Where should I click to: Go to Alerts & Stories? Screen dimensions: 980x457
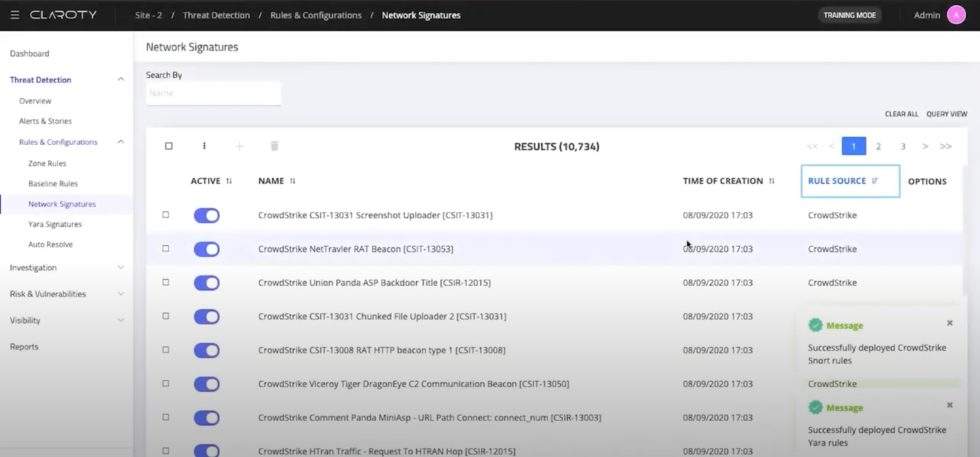44,121
